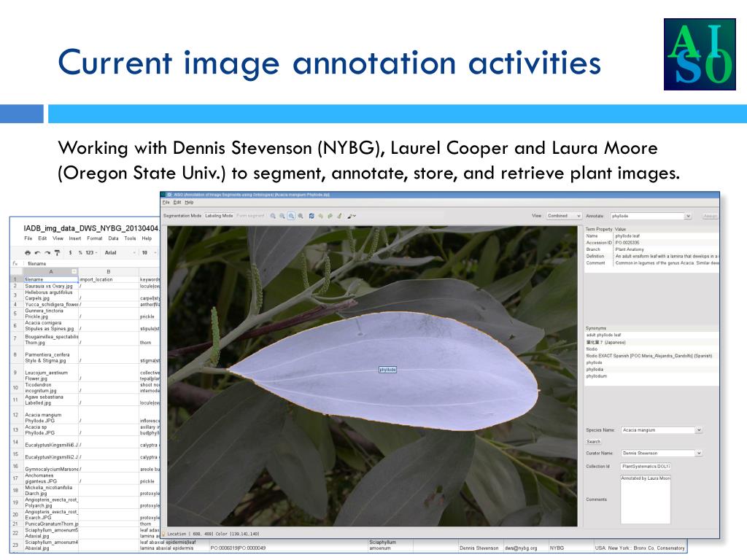Open Tools menu in spreadsheet
The width and height of the screenshot is (747, 560).
pyautogui.click(x=130, y=238)
